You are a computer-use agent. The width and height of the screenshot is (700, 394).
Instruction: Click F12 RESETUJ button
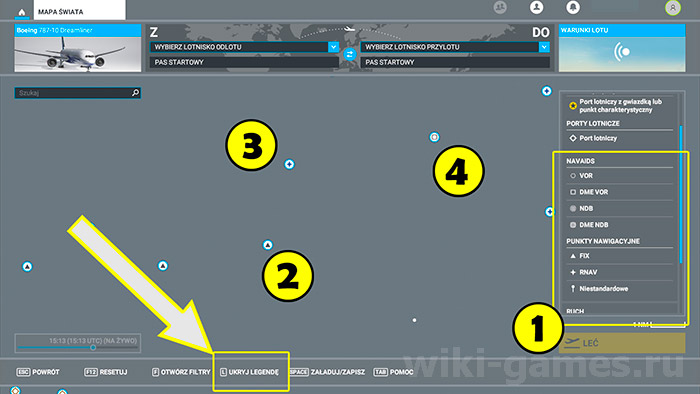tap(106, 372)
